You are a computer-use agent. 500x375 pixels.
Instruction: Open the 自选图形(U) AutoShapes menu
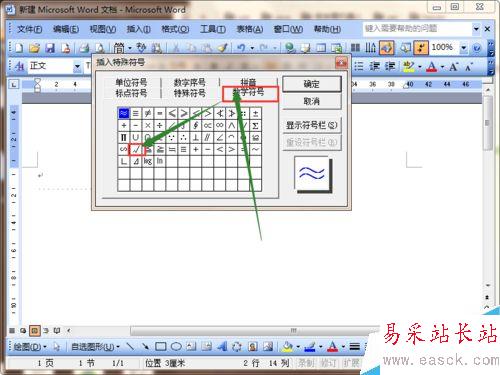pos(95,347)
